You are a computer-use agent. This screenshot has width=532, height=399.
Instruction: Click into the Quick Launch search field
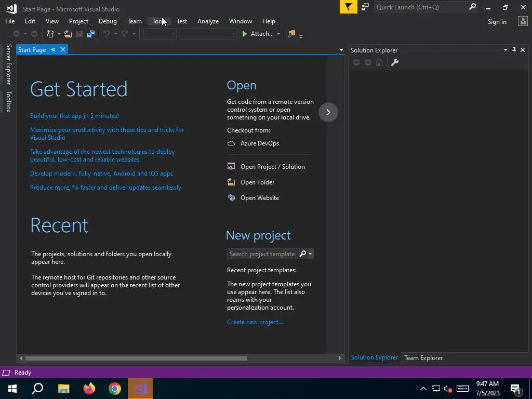tap(421, 7)
